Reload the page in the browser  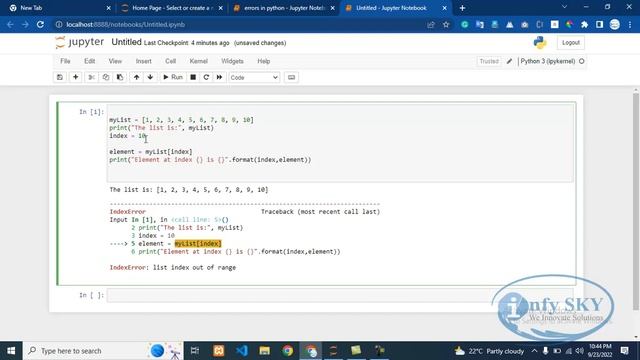[40, 24]
